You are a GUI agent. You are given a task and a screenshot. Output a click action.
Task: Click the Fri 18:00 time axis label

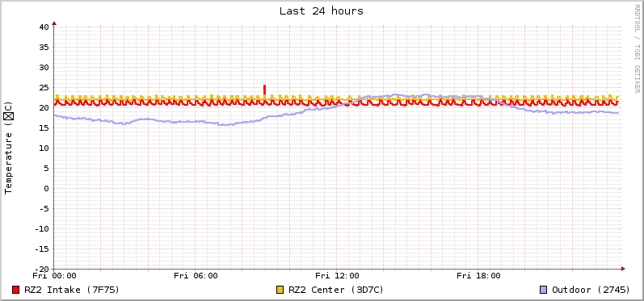(478, 275)
